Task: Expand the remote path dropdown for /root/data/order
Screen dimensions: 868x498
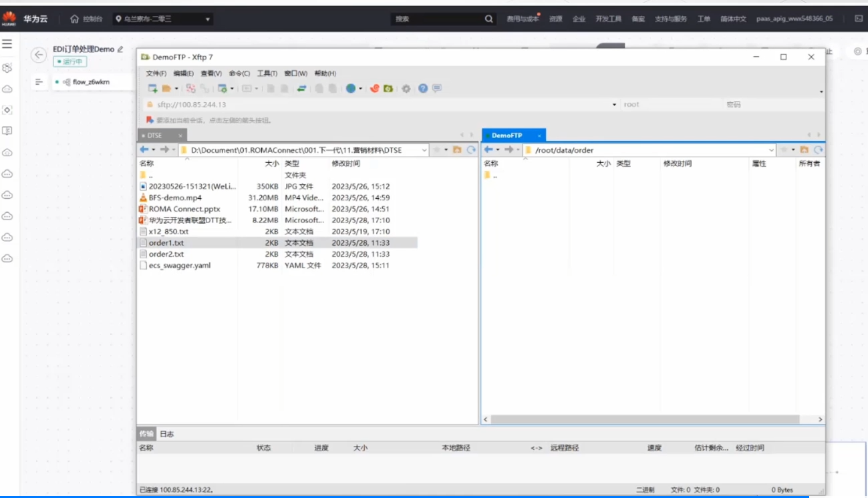Action: [771, 150]
